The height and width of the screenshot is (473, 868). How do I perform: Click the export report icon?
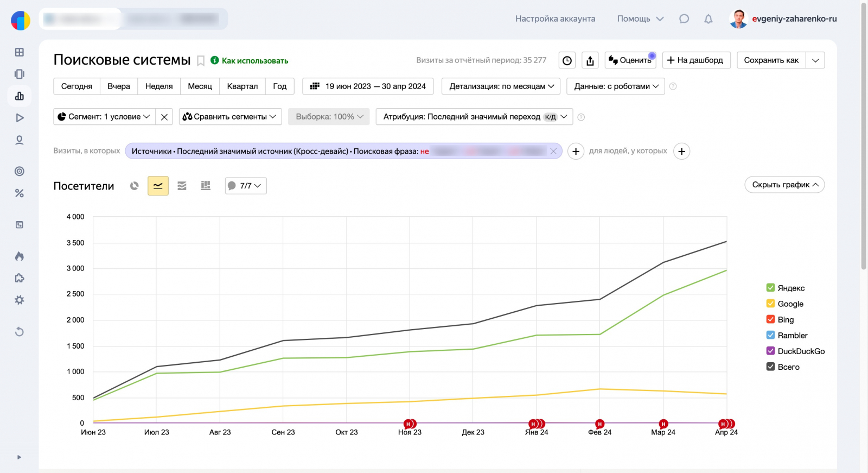coord(590,60)
